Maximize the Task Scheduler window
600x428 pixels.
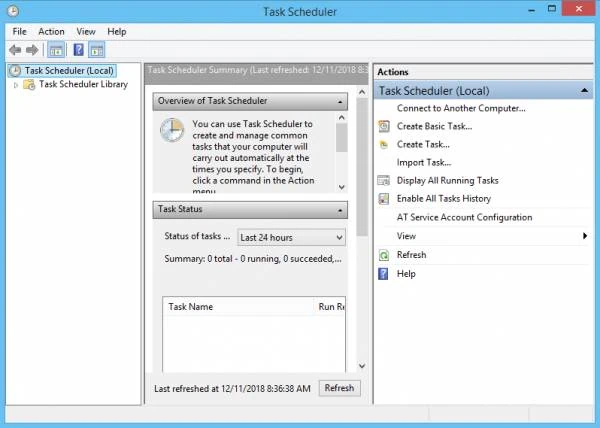pyautogui.click(x=552, y=9)
